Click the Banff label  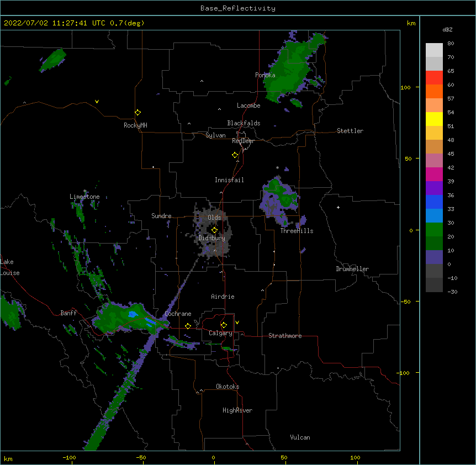pyautogui.click(x=68, y=313)
